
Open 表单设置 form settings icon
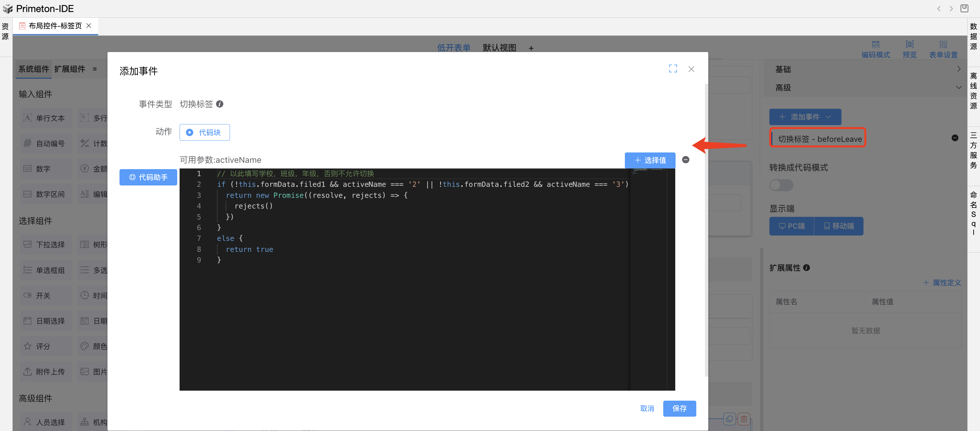[943, 45]
